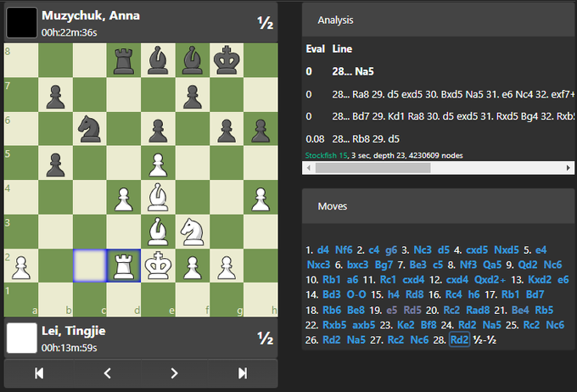The image size is (577, 392).
Task: Step back one move with previous arrow
Action: (x=107, y=372)
